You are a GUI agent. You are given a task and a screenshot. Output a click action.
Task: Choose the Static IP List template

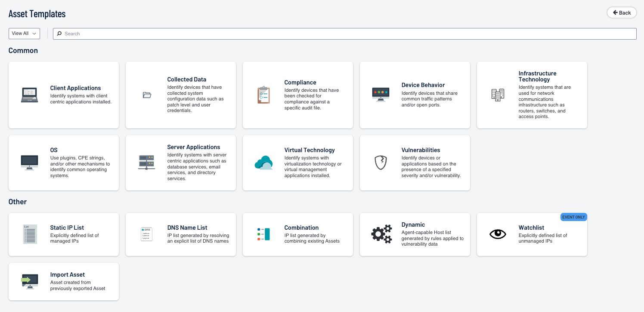coord(67,228)
